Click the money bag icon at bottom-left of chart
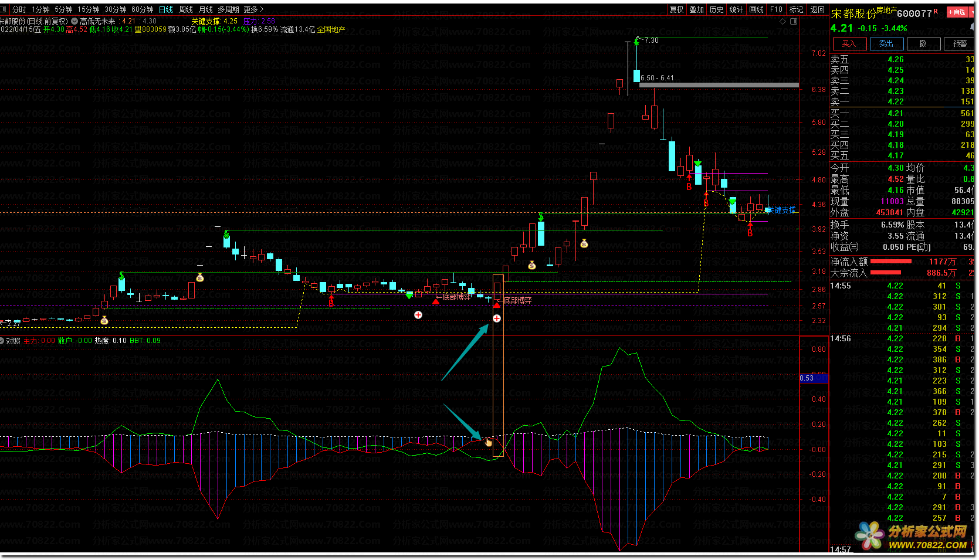The image size is (979, 560). 104,320
